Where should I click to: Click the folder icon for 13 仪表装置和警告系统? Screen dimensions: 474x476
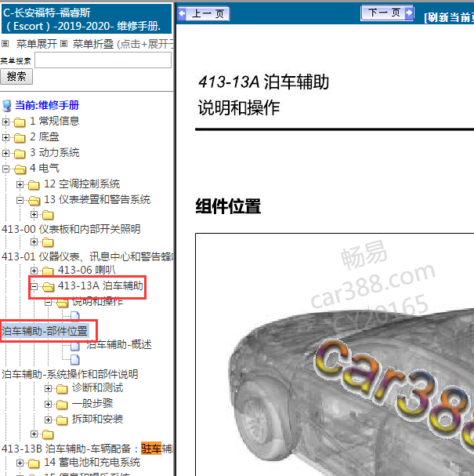click(x=34, y=200)
